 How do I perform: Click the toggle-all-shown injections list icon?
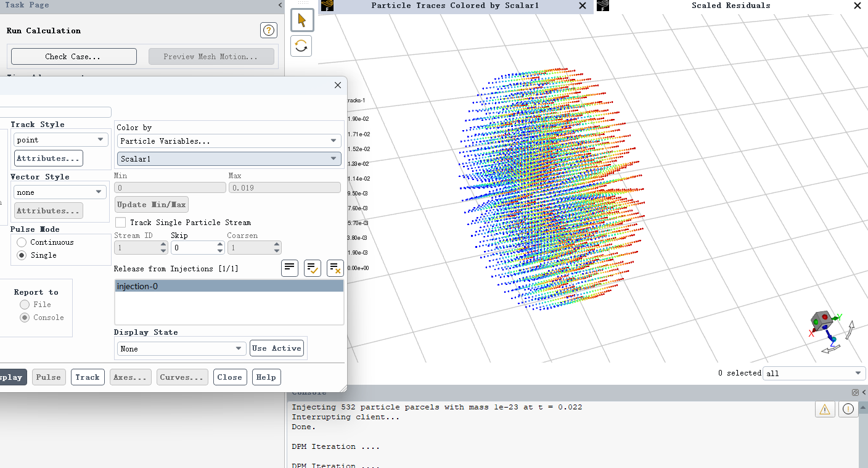pyautogui.click(x=290, y=268)
